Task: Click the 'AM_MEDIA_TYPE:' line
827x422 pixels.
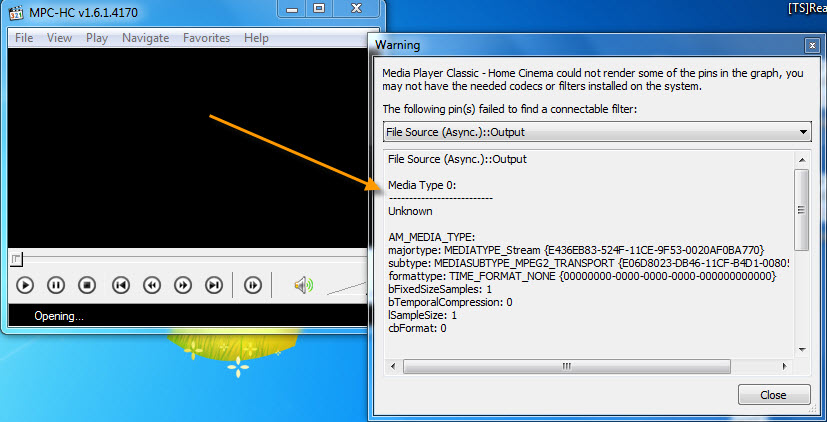Action: [431, 237]
